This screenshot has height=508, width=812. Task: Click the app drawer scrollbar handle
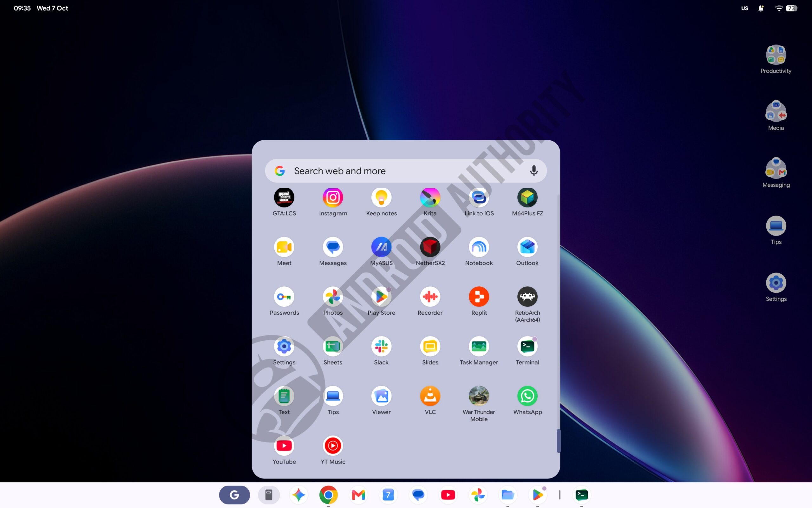coord(558,441)
